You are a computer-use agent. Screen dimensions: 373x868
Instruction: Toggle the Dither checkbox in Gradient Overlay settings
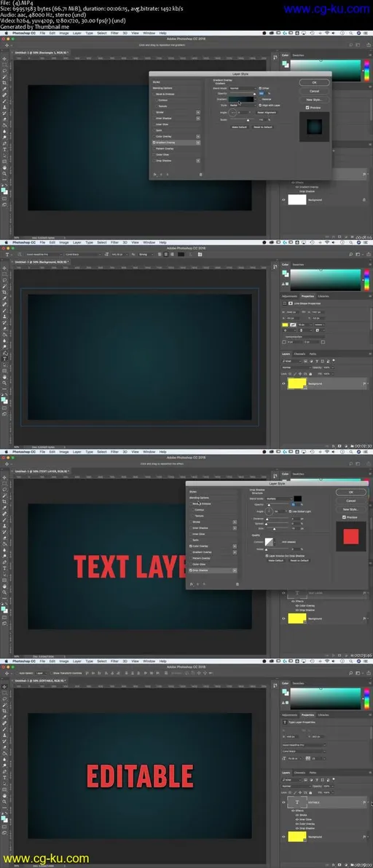point(259,88)
